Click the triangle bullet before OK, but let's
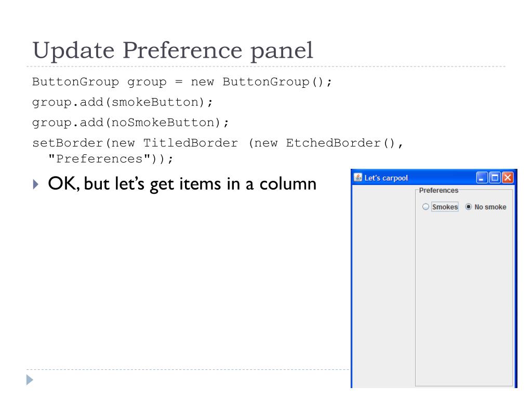This screenshot has height=399, width=532. pos(36,184)
